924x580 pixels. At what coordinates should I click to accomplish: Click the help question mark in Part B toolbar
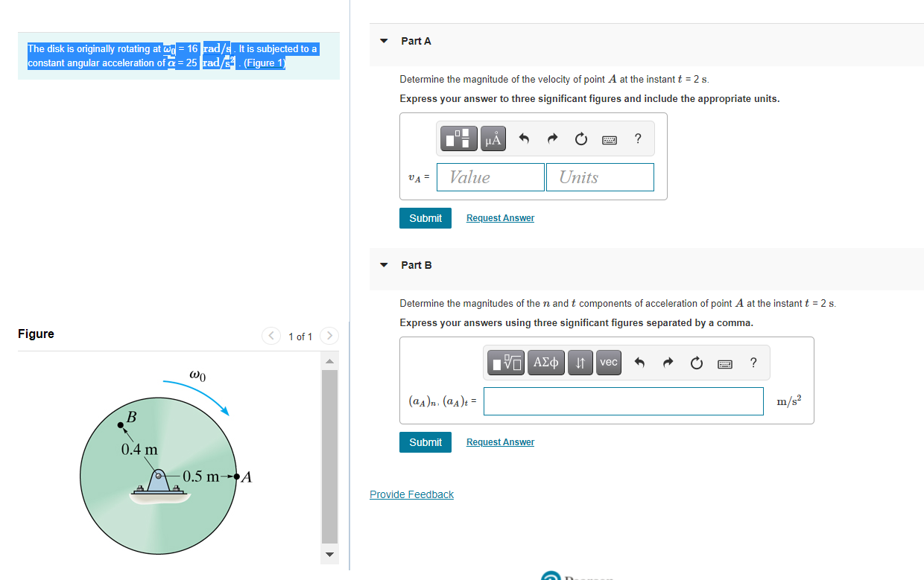pos(753,363)
